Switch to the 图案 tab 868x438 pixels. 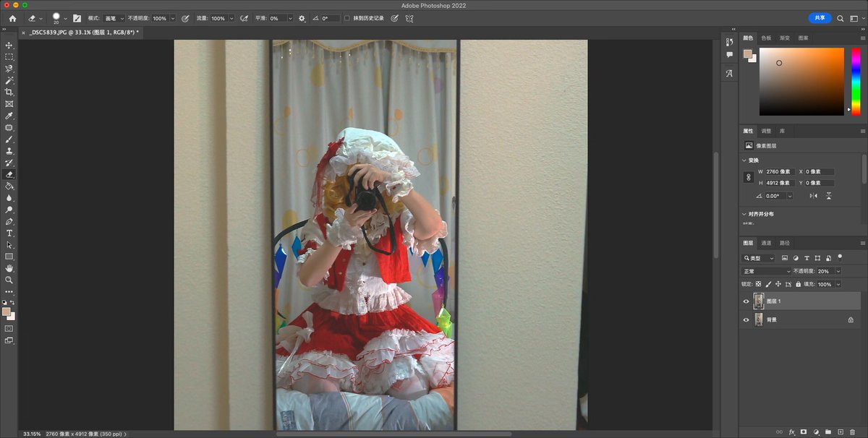[x=804, y=38]
